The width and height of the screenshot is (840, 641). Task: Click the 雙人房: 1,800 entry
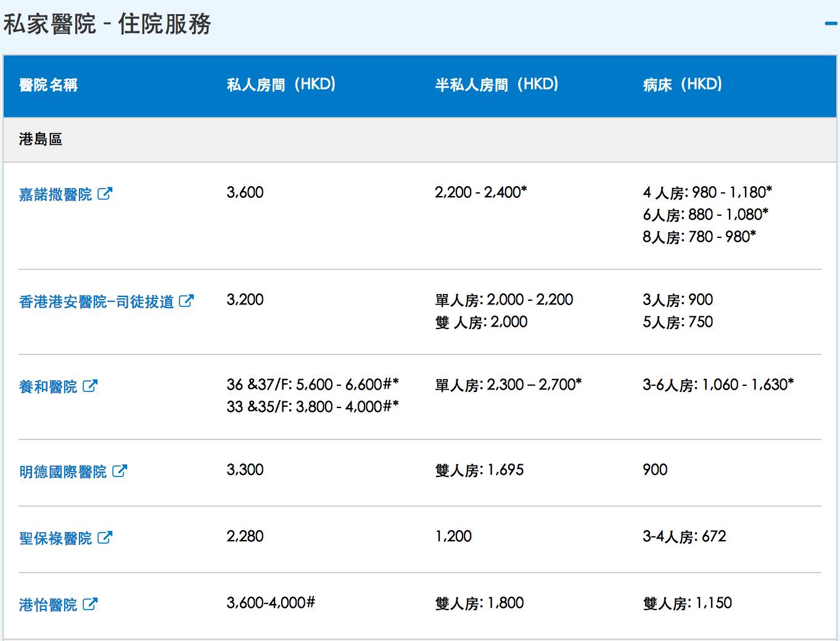[x=479, y=603]
